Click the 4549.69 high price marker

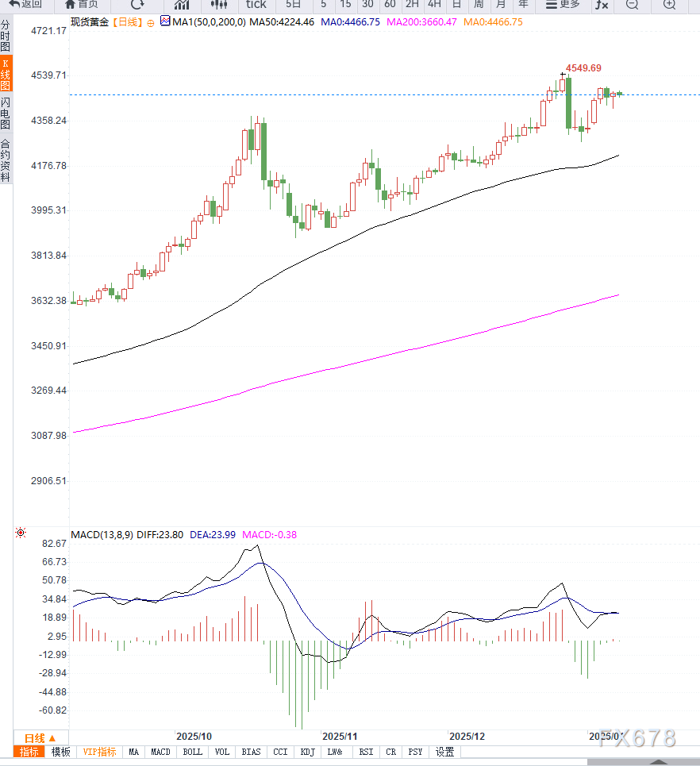click(583, 68)
